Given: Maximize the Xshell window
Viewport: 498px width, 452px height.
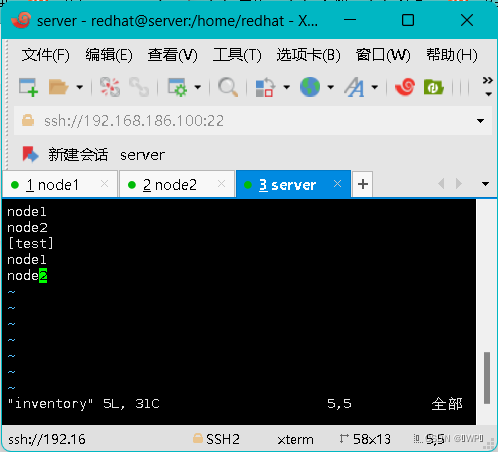Looking at the screenshot, I should [408, 20].
